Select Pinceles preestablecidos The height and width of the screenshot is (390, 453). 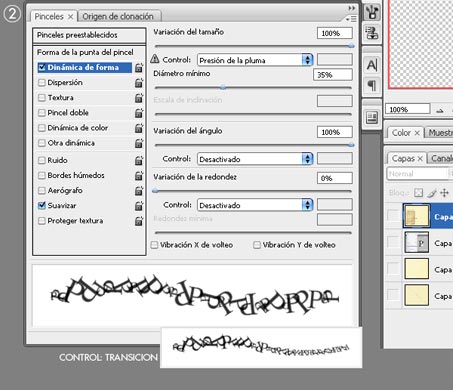89,35
